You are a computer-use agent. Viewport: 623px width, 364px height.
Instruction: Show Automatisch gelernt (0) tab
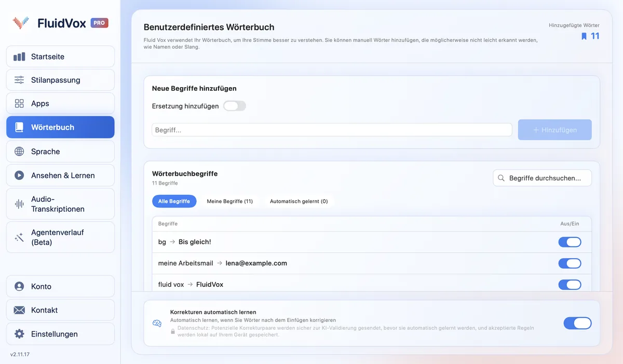[299, 201]
